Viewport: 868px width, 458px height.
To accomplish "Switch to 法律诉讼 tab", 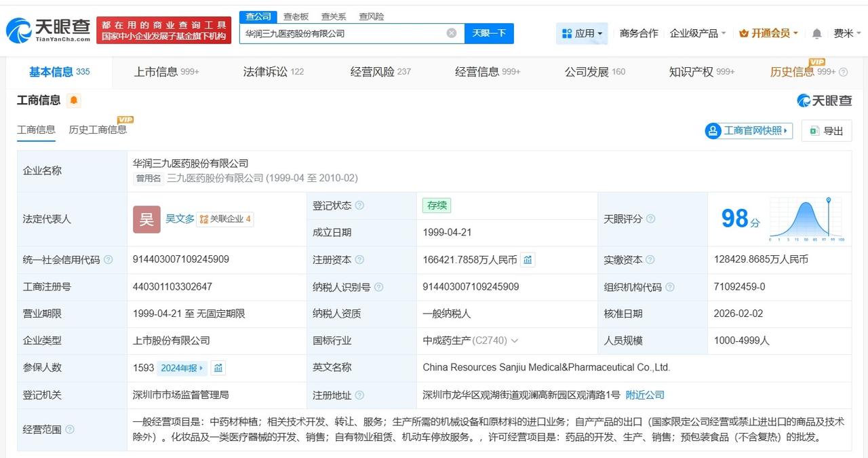I will coord(273,71).
